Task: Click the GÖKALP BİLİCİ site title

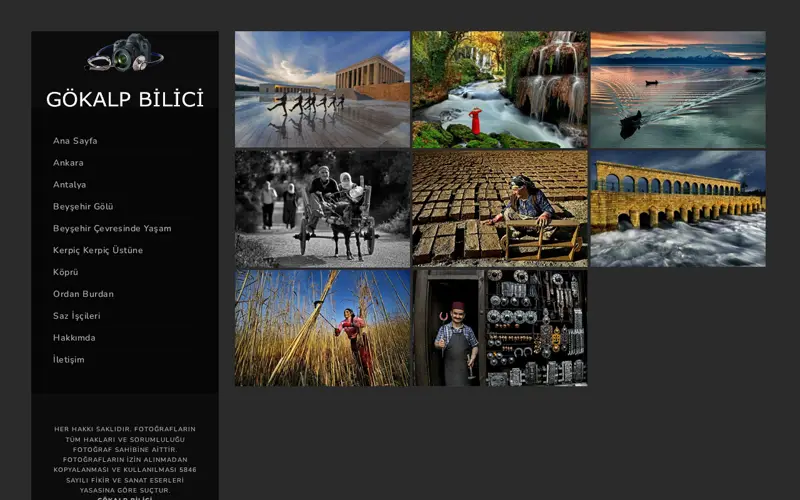Action: click(x=125, y=99)
